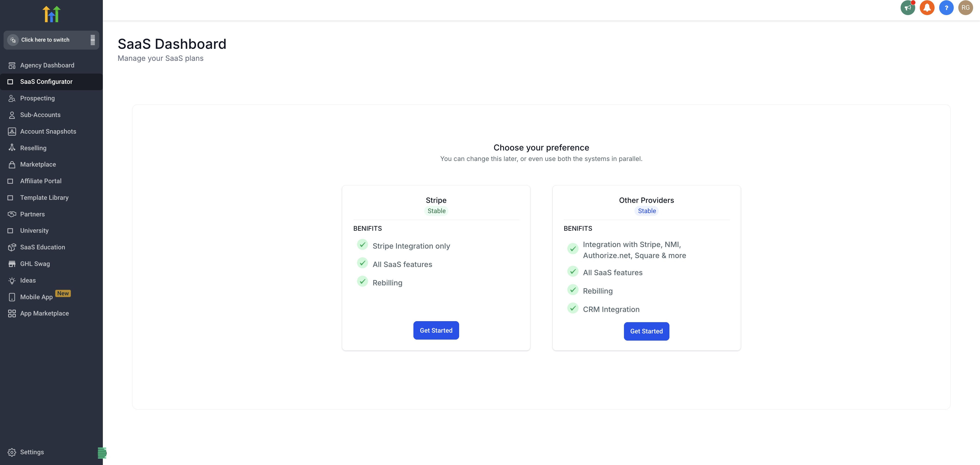The width and height of the screenshot is (980, 465).
Task: Click Get Started under Stripe
Action: 436,331
